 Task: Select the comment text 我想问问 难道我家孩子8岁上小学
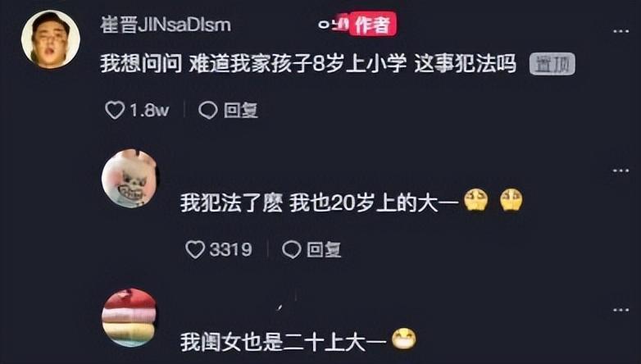click(253, 64)
